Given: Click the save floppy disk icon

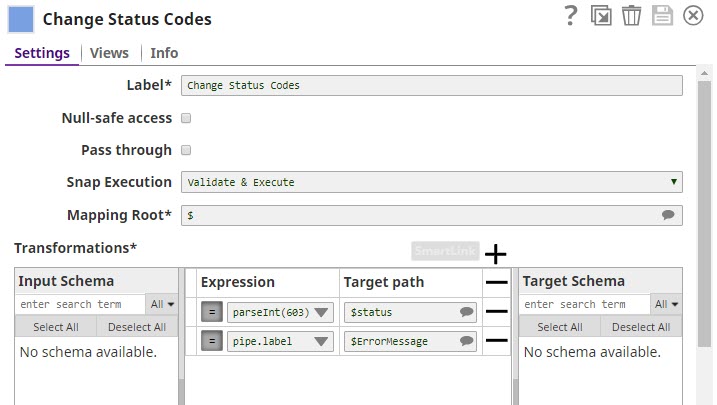Looking at the screenshot, I should [x=661, y=16].
